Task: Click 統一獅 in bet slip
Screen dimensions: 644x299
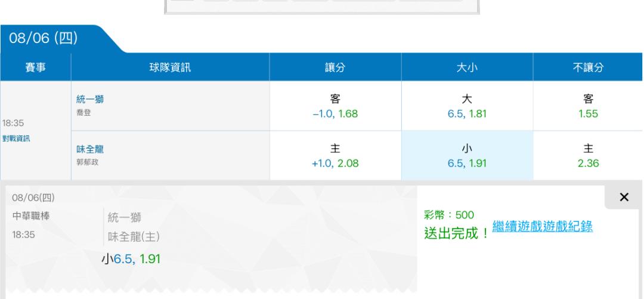Action: 125,218
